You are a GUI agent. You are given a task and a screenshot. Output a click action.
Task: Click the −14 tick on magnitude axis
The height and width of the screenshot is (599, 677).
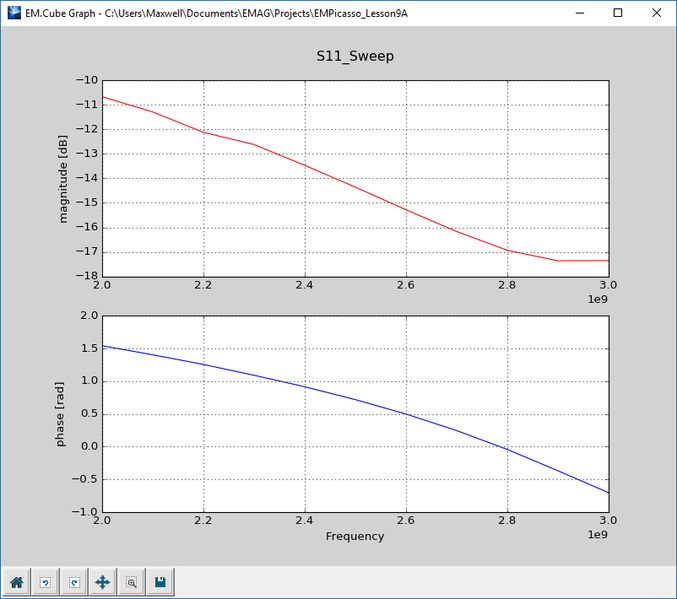point(87,178)
